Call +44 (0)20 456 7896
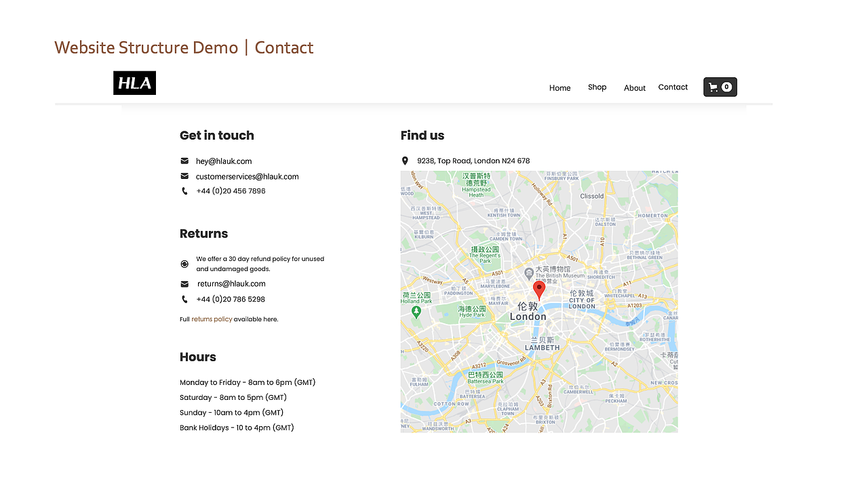868x488 pixels. (231, 191)
